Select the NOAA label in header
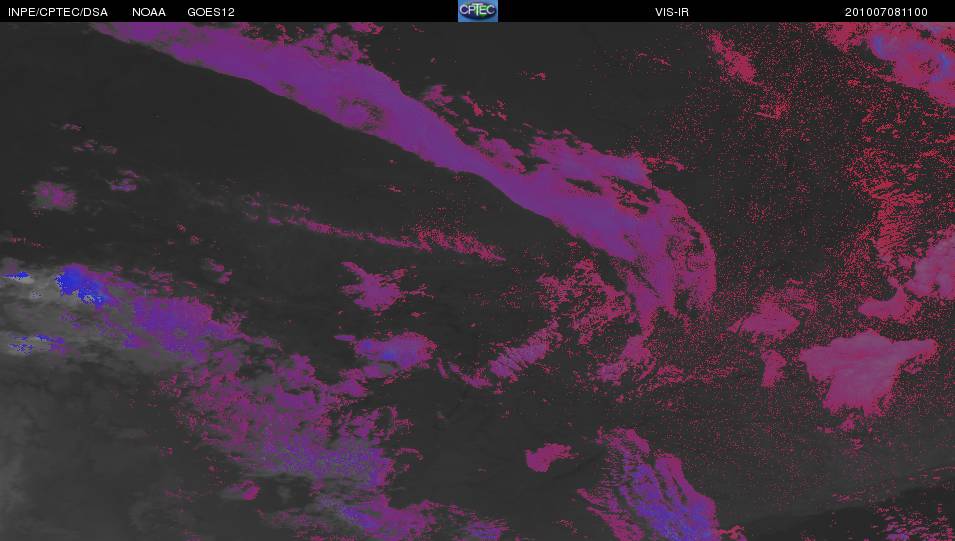955x541 pixels. click(149, 12)
